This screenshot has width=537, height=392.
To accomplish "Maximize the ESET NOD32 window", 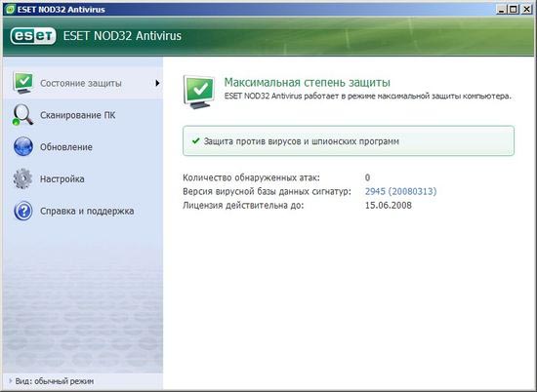I will coord(513,9).
